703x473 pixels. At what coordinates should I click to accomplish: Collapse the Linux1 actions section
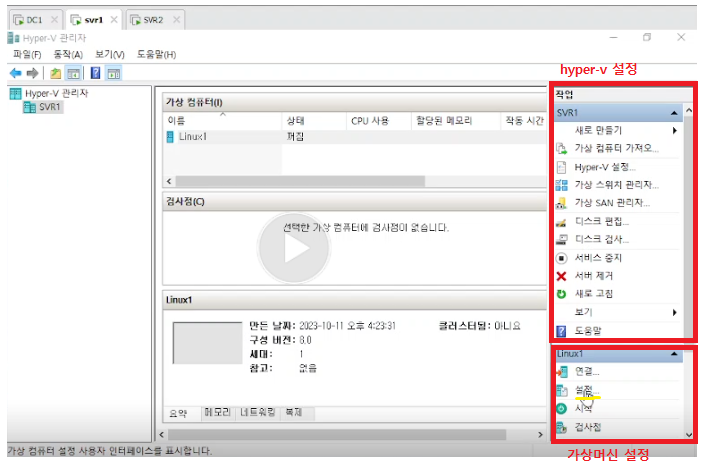(674, 354)
